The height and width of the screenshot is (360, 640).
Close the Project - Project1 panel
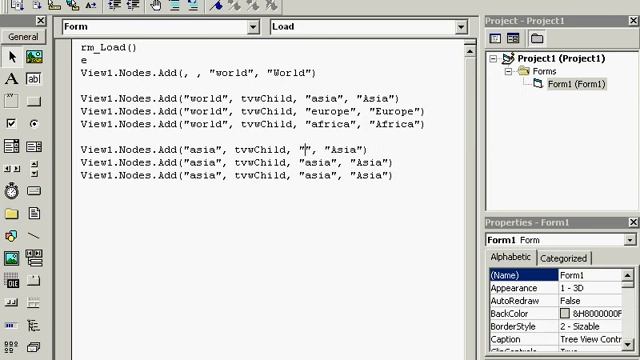point(633,20)
